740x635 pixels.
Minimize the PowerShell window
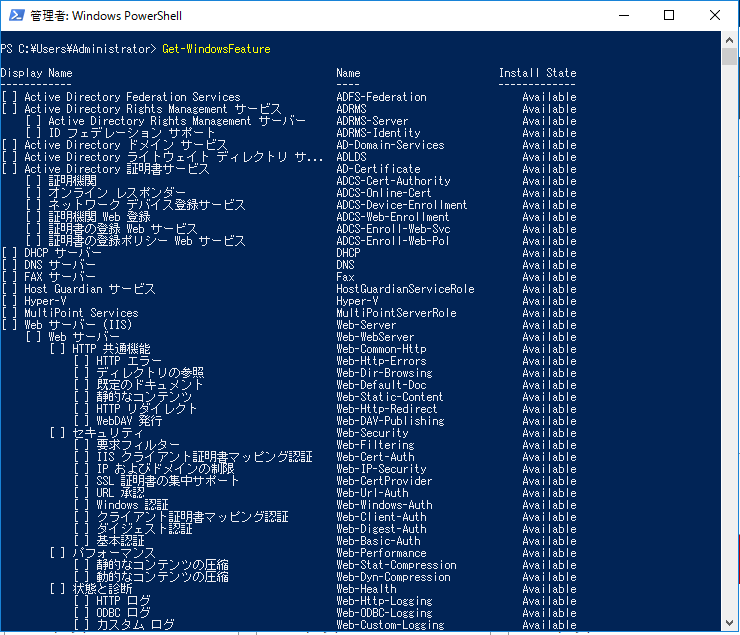click(624, 15)
